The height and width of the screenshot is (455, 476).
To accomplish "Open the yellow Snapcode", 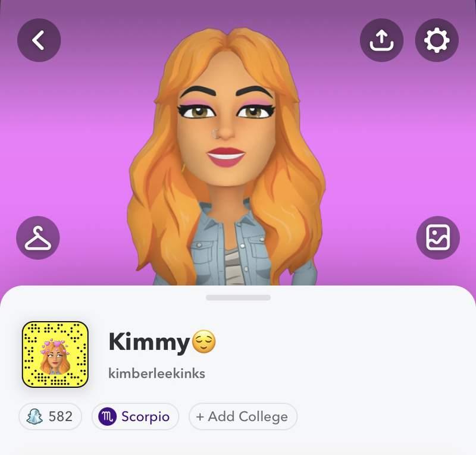I will coord(55,354).
